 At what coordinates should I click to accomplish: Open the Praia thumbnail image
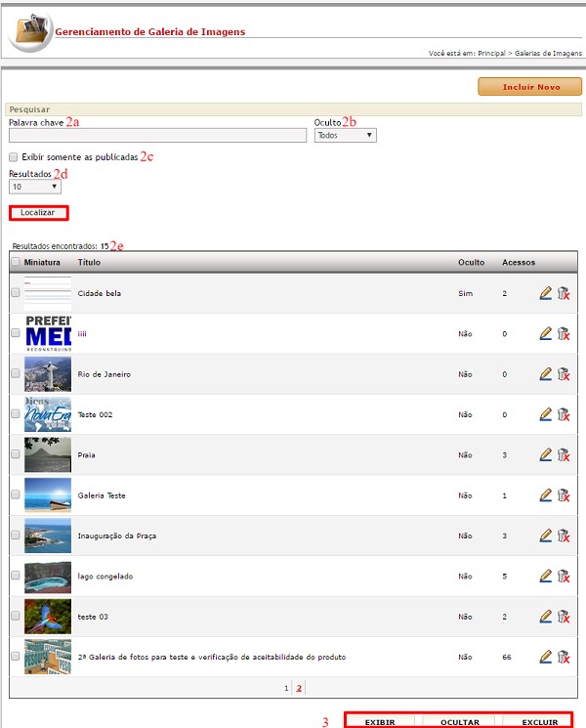coord(48,455)
